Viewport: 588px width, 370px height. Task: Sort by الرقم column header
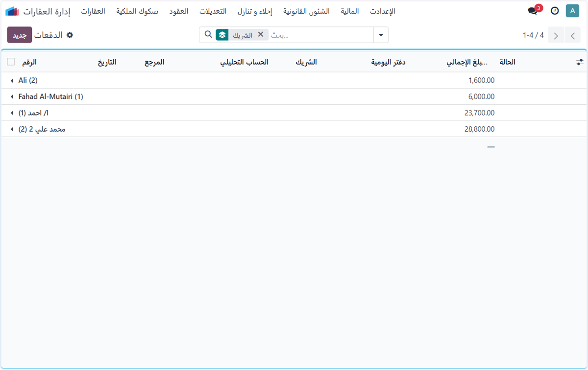pyautogui.click(x=29, y=62)
